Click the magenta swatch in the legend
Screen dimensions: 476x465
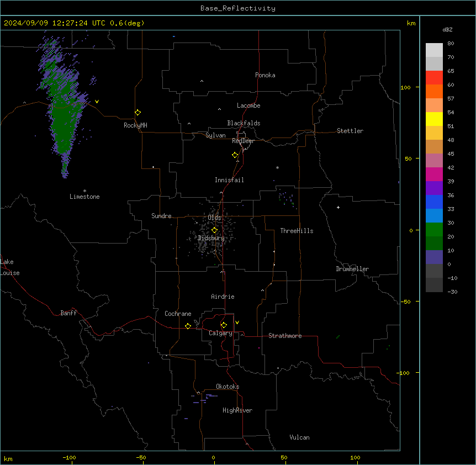[434, 174]
